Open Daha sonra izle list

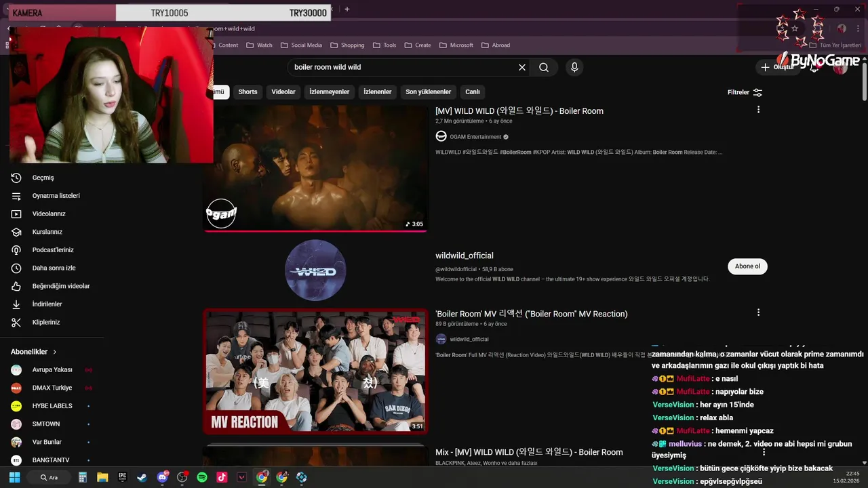tap(53, 268)
